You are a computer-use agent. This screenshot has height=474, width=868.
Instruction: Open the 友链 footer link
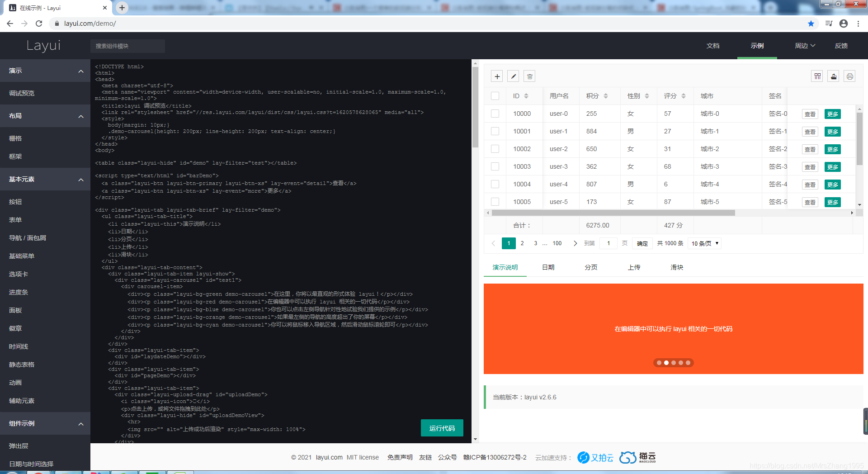click(x=425, y=457)
